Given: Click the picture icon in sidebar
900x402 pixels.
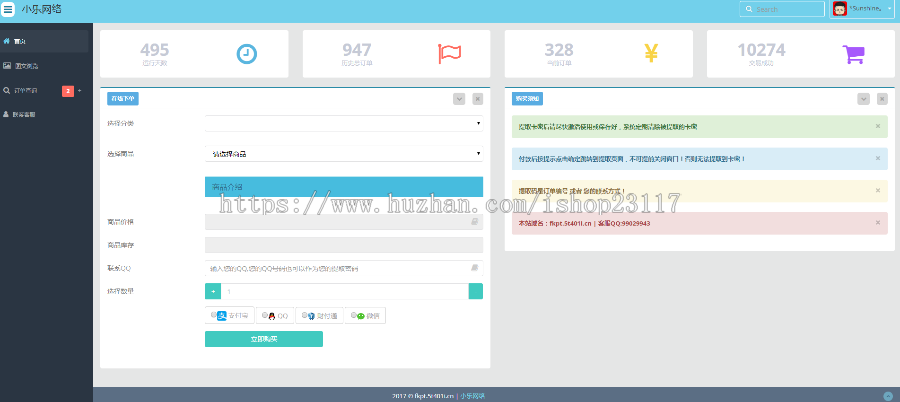Looking at the screenshot, I should click(6, 65).
